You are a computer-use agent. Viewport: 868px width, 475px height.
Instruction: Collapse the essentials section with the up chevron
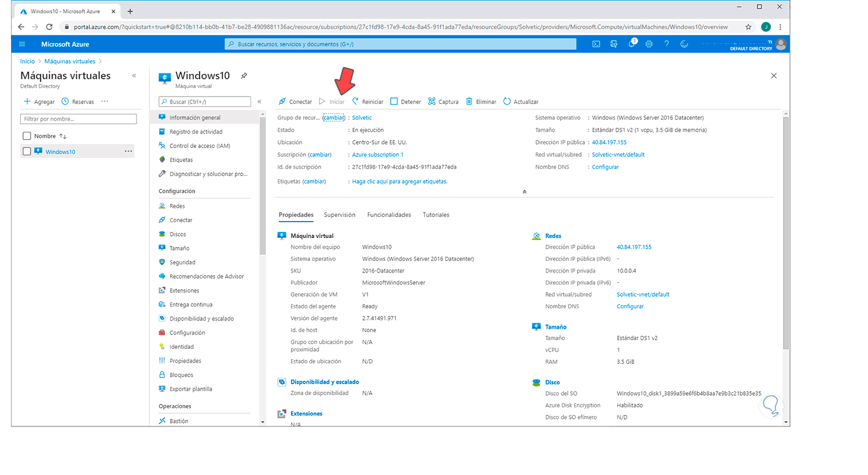pos(524,192)
